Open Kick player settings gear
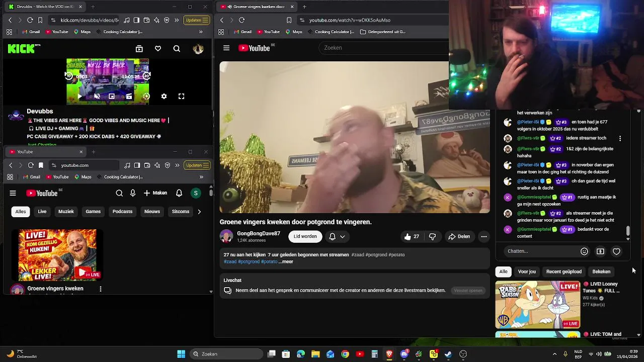644x362 pixels. point(164,96)
